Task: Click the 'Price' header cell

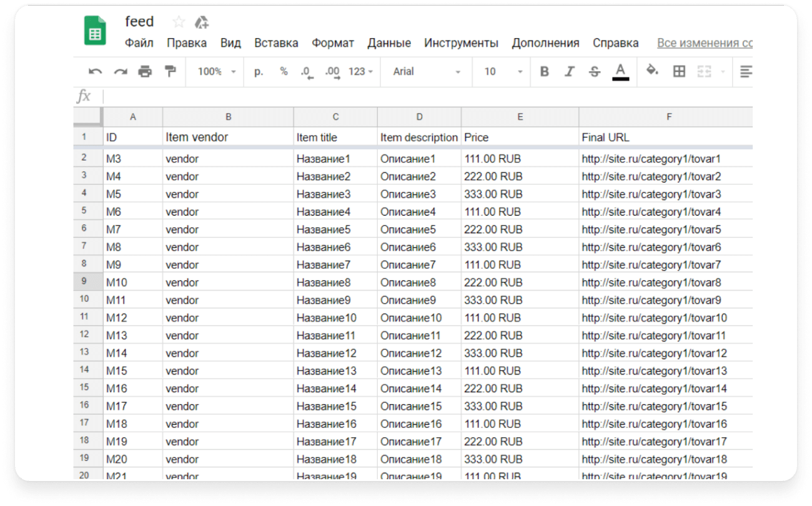Action: [520, 137]
